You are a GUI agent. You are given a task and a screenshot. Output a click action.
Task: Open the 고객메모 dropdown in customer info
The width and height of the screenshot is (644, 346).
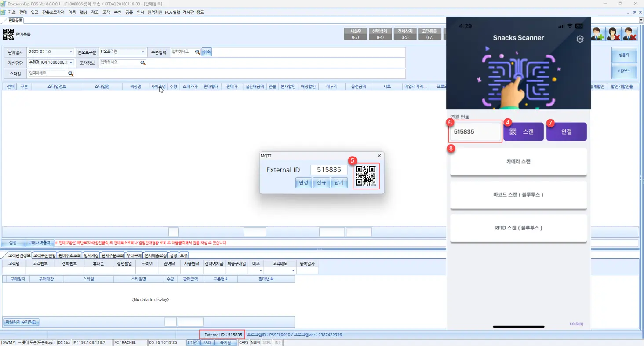point(293,271)
